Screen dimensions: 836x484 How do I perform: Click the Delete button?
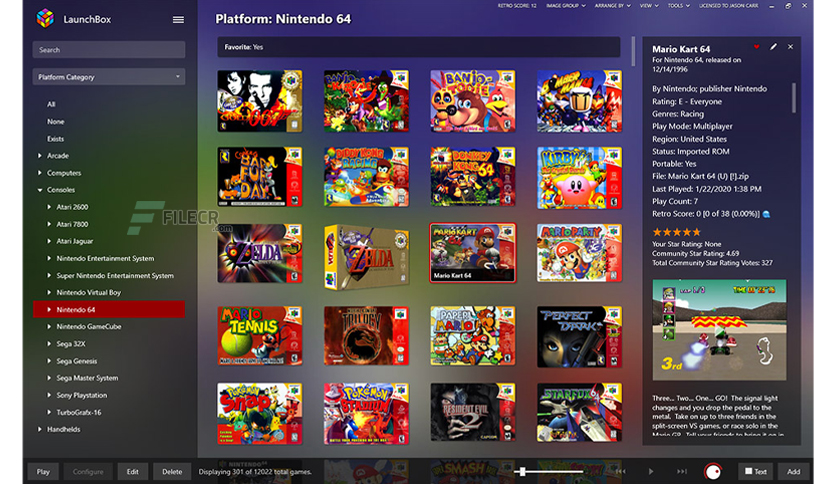point(172,471)
